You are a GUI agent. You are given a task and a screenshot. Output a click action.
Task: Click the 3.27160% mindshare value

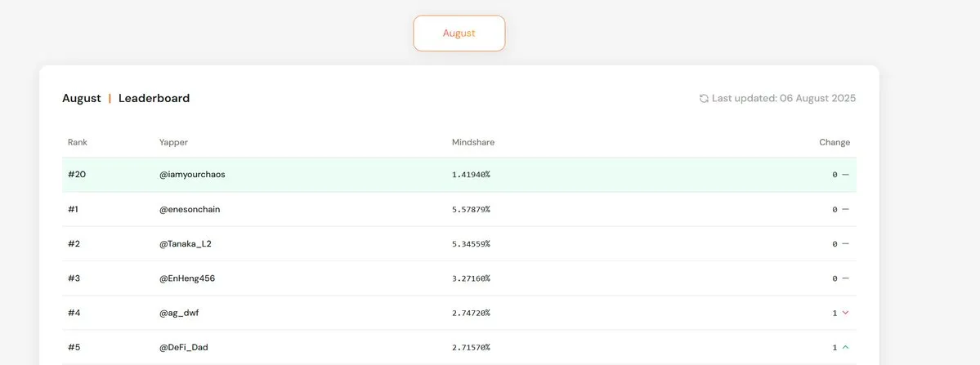point(472,278)
